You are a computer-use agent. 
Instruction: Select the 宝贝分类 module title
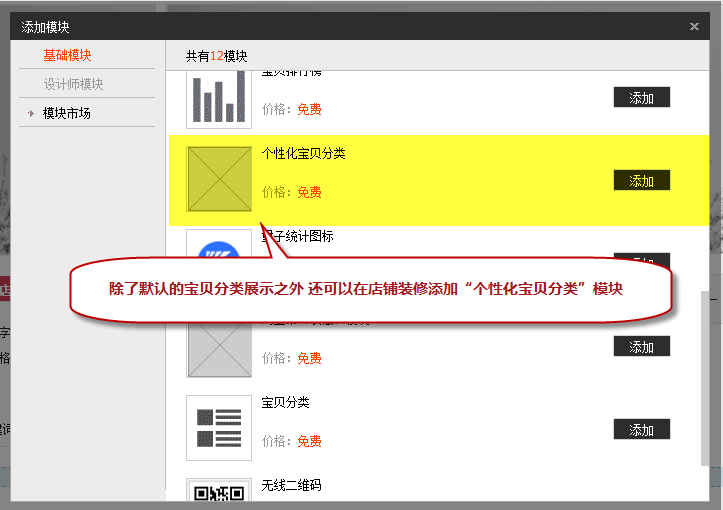285,403
